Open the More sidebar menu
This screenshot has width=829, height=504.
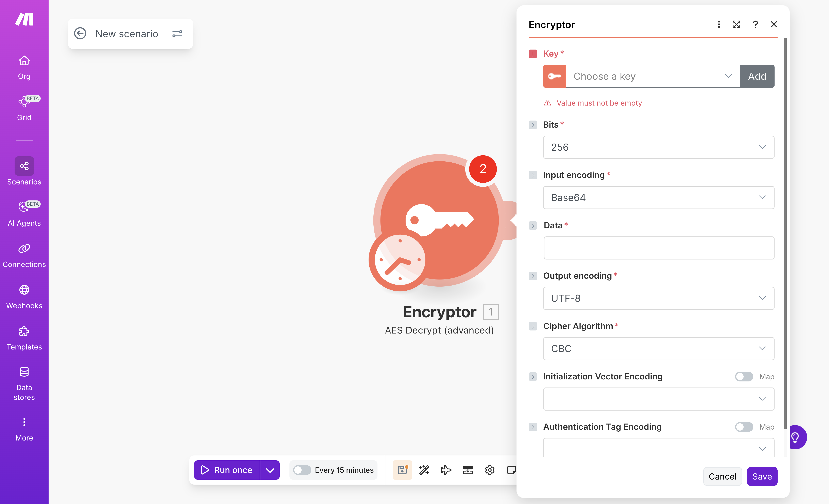[24, 429]
